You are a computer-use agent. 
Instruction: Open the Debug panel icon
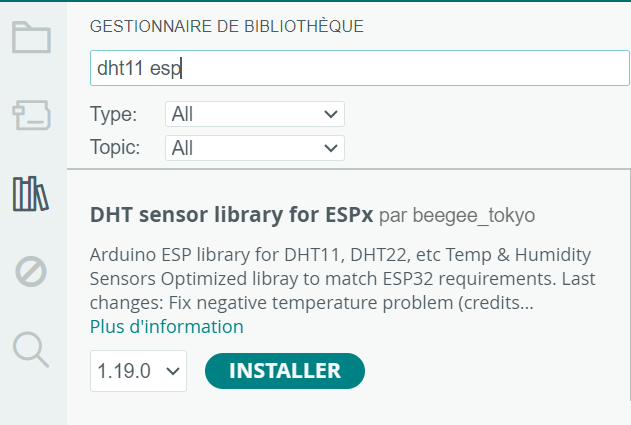(31, 271)
